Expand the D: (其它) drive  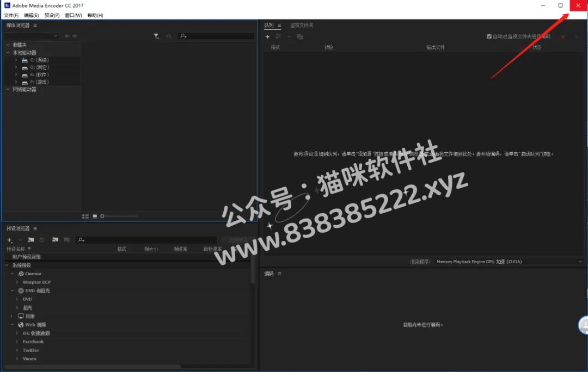tap(16, 67)
